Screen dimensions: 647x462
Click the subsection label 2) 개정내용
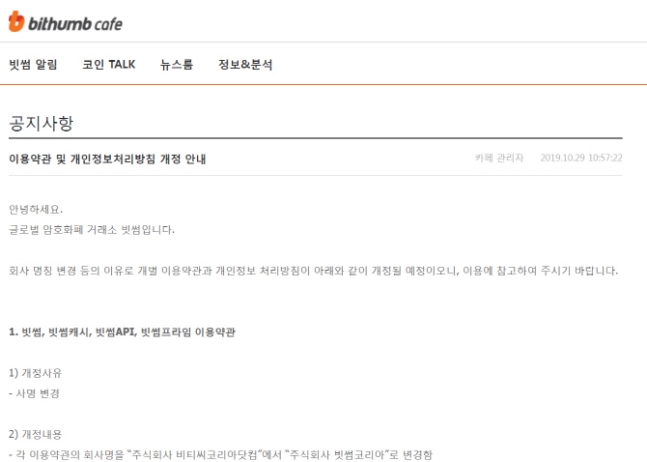click(x=35, y=434)
